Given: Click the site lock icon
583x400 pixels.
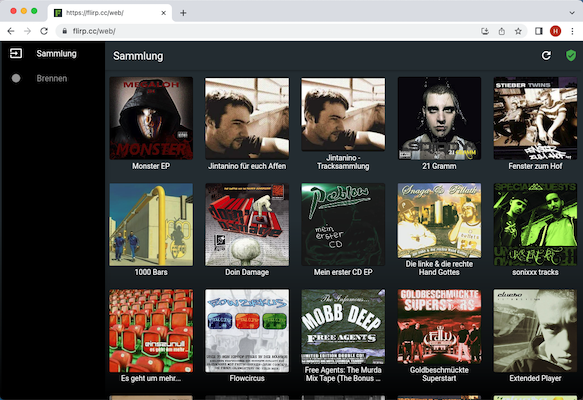Looking at the screenshot, I should tap(65, 31).
